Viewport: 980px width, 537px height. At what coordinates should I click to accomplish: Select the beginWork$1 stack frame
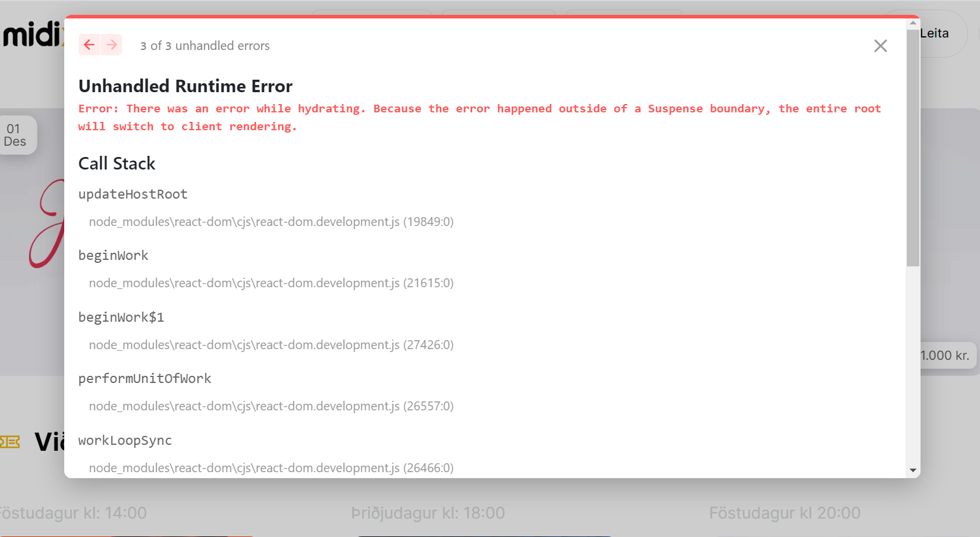(121, 318)
